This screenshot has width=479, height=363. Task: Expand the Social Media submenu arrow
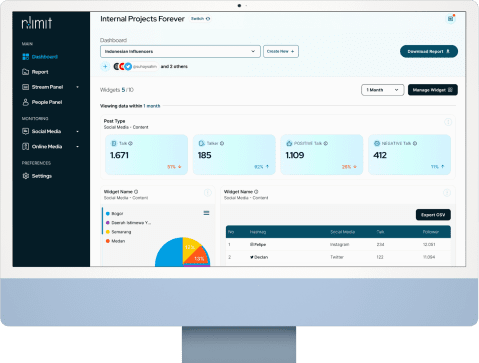[77, 131]
